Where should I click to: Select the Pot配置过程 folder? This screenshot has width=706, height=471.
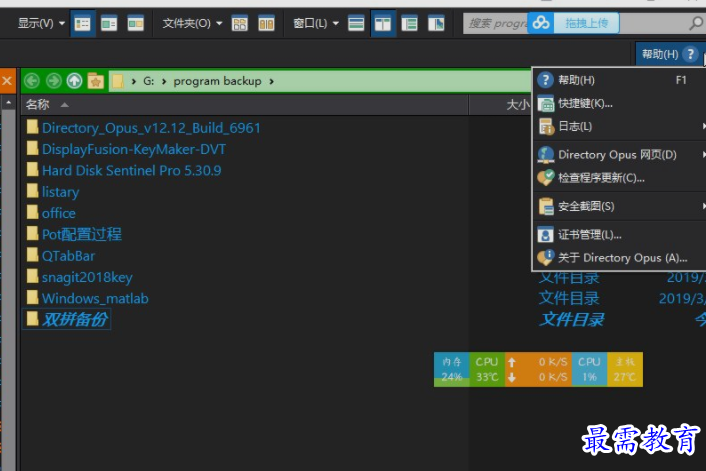click(81, 234)
